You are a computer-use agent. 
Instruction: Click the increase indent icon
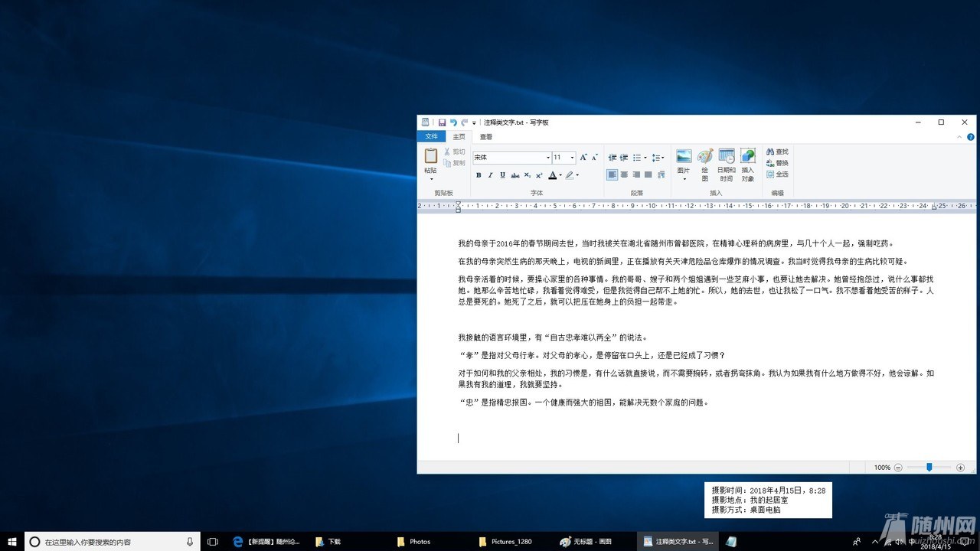(624, 158)
